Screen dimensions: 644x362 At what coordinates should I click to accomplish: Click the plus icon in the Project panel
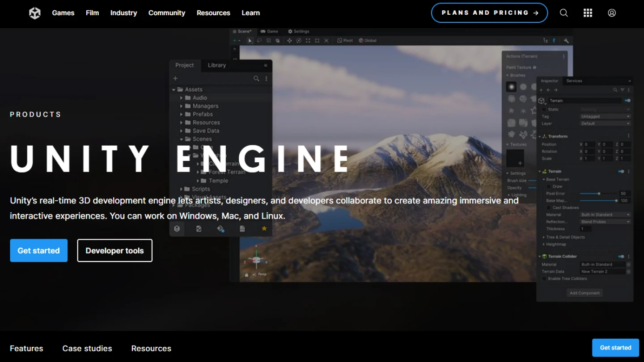tap(175, 79)
